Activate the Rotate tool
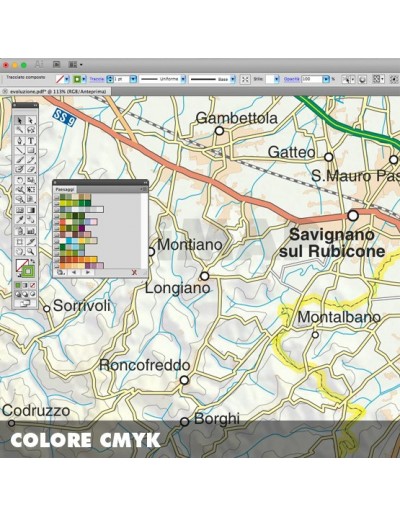400x517 pixels. click(x=20, y=180)
